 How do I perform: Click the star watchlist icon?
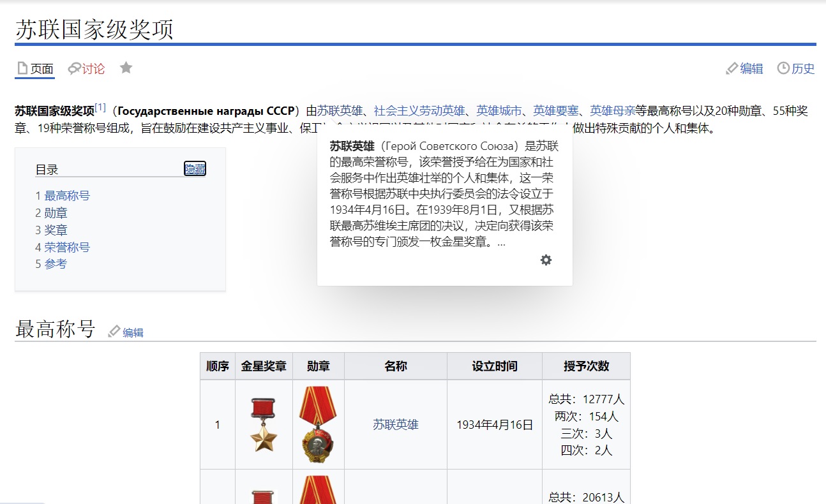coord(126,68)
